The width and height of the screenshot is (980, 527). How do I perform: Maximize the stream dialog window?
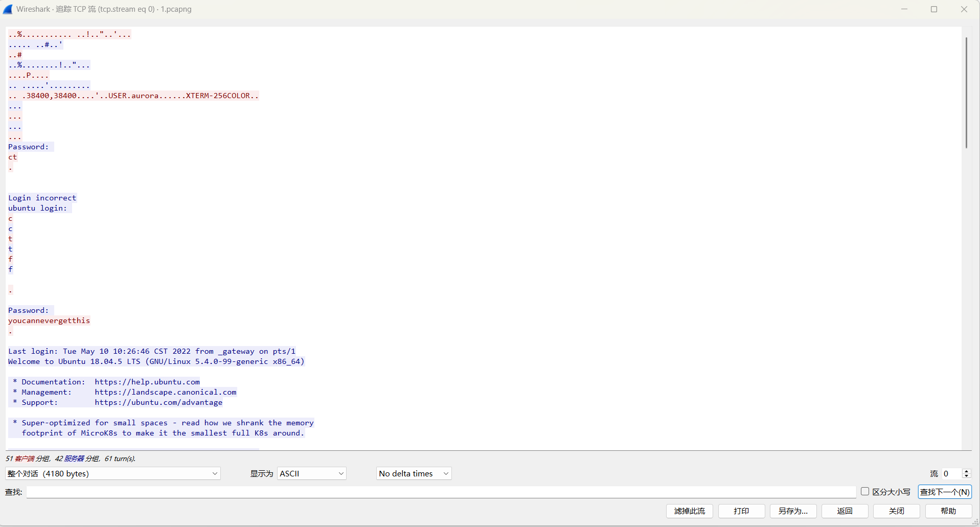click(x=934, y=9)
